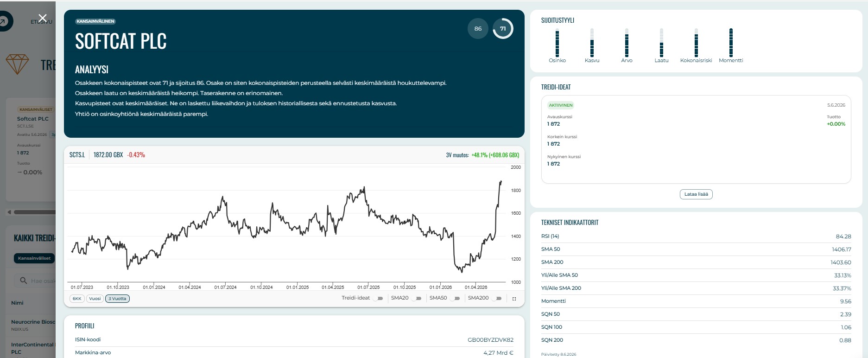868x358 pixels.
Task: Click the SQN 50 value 2.39
Action: [846, 314]
